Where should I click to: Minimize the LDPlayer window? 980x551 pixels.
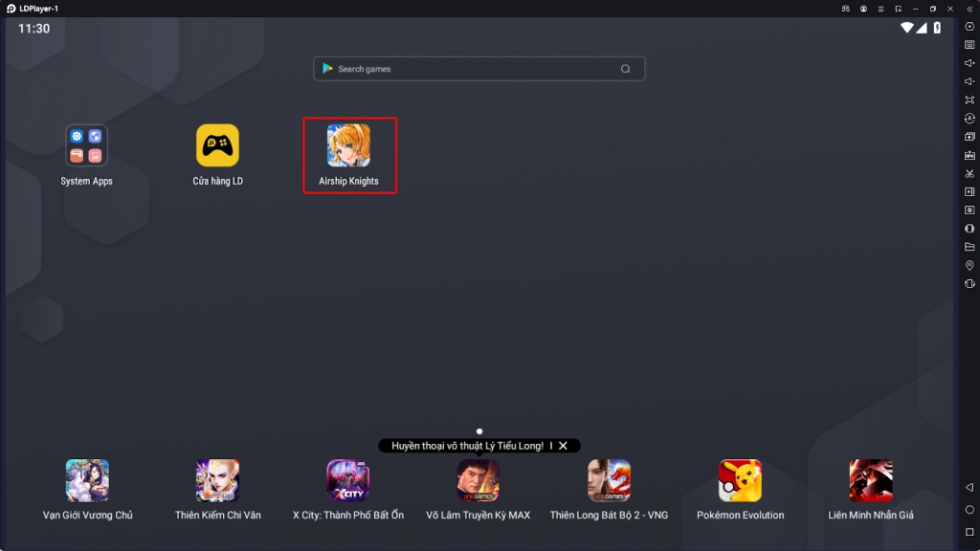click(x=916, y=9)
